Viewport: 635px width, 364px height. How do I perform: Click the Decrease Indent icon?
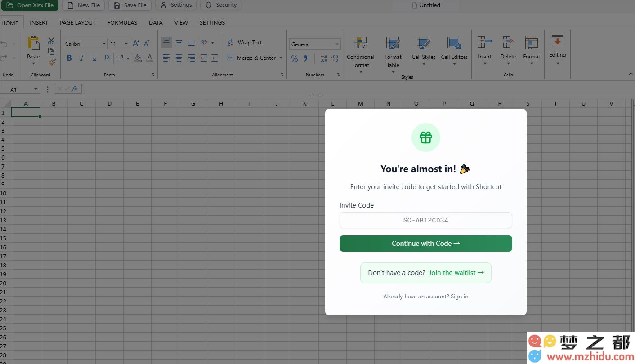point(204,58)
